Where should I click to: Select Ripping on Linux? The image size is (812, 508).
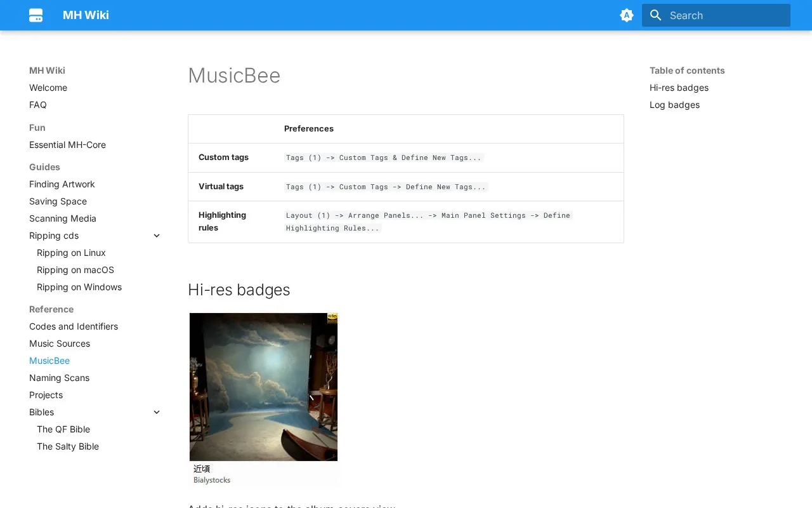click(71, 253)
